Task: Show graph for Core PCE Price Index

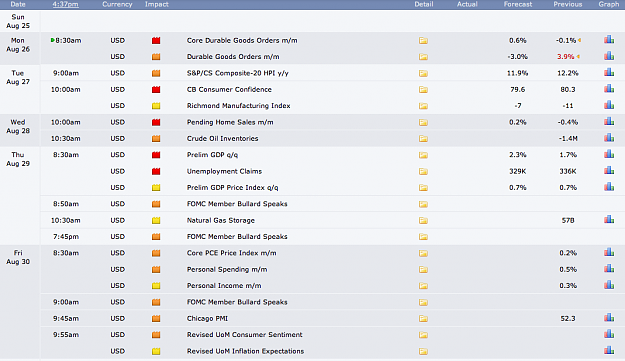Action: pyautogui.click(x=609, y=252)
